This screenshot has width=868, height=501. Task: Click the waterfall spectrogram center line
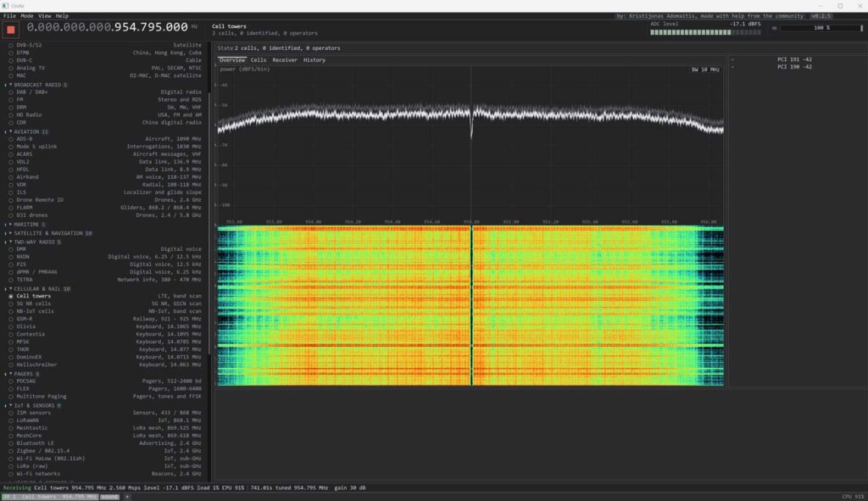click(x=471, y=305)
